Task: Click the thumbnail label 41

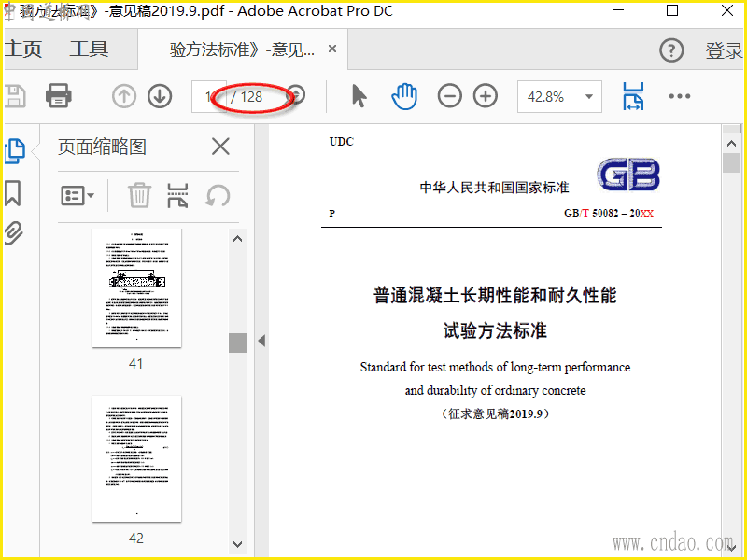Action: (135, 364)
